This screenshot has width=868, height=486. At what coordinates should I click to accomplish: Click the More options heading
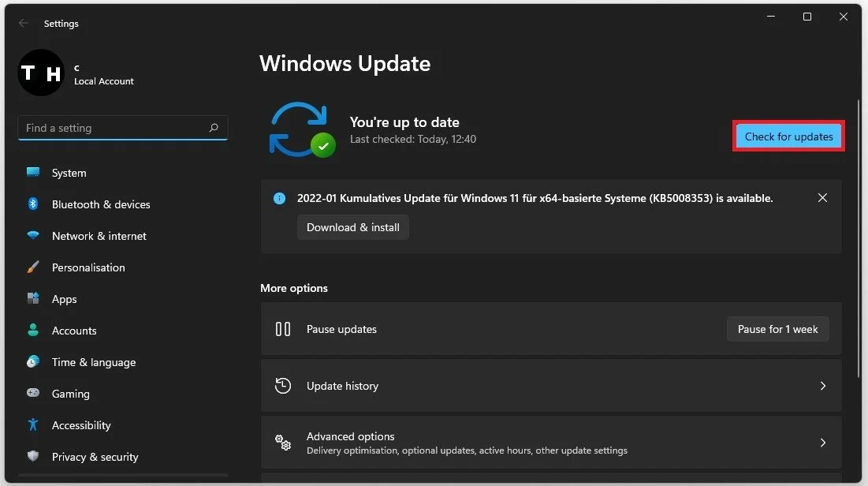pos(294,288)
